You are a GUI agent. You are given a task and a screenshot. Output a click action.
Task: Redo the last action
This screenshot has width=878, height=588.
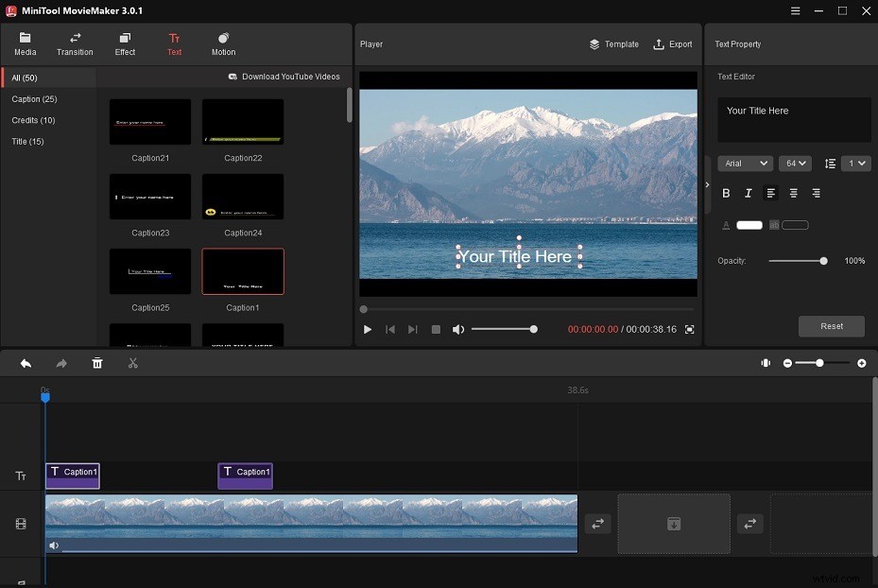[x=60, y=363]
